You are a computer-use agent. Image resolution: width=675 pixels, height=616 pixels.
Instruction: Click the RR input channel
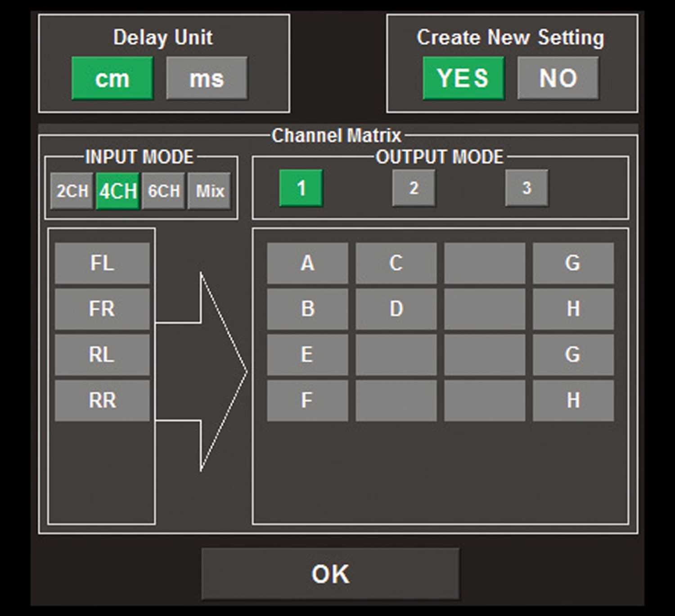(x=102, y=401)
